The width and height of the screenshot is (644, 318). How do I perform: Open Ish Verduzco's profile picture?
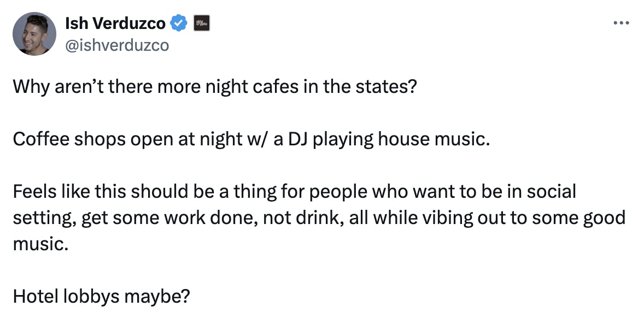[34, 34]
